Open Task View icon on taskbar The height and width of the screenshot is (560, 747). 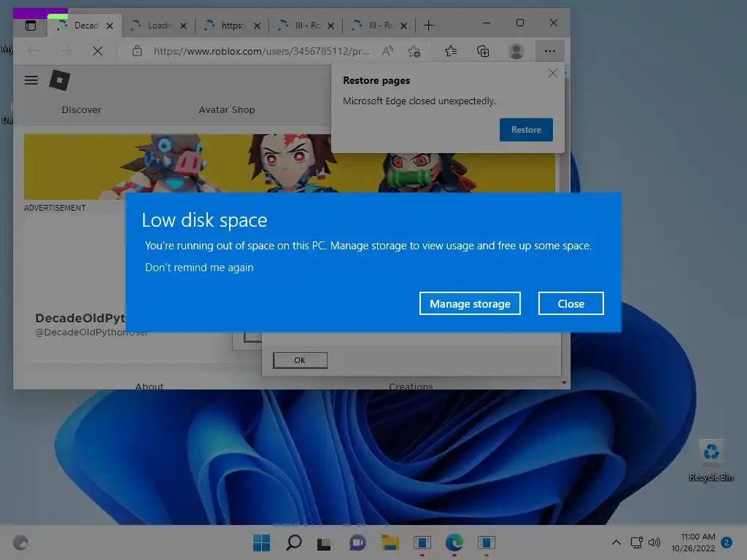pos(325,542)
